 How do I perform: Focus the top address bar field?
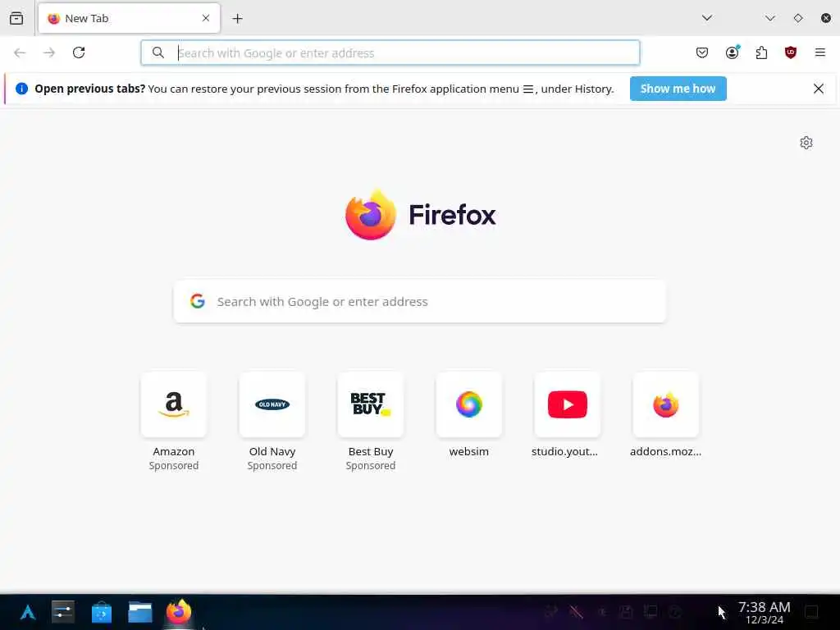point(390,52)
